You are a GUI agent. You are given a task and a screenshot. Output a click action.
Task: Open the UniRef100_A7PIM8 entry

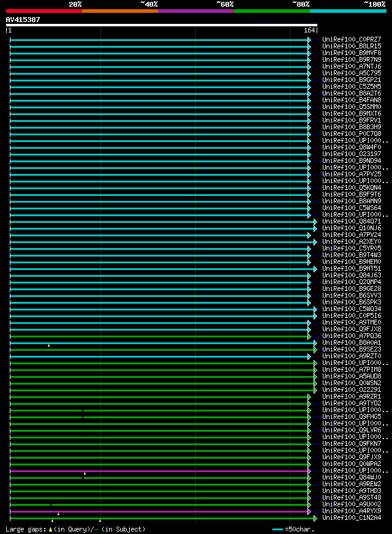352,369
